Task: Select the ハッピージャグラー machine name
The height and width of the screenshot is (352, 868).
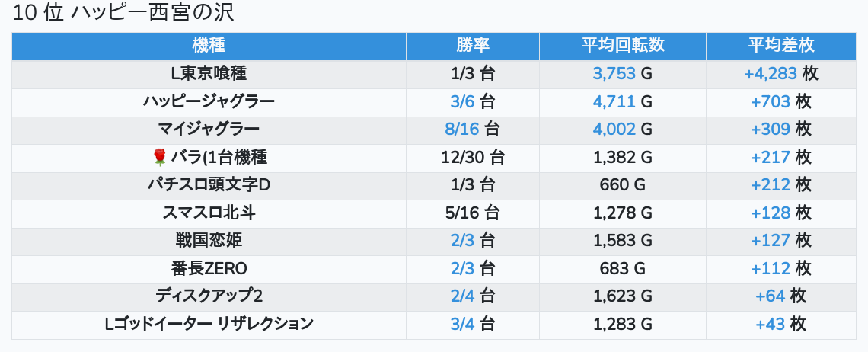Action: [x=209, y=101]
